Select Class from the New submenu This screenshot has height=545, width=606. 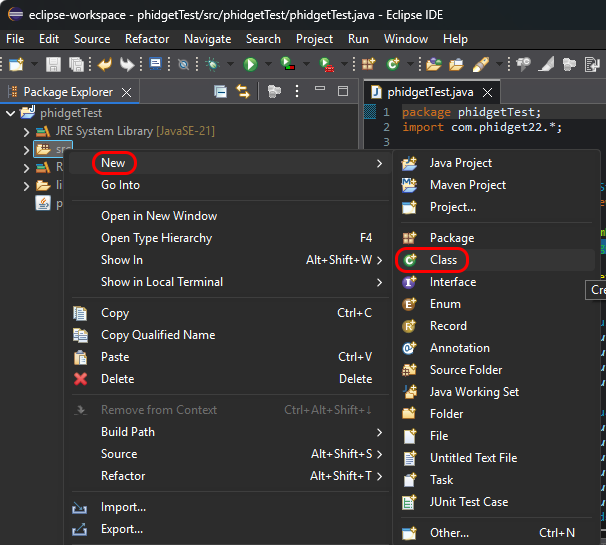click(443, 260)
